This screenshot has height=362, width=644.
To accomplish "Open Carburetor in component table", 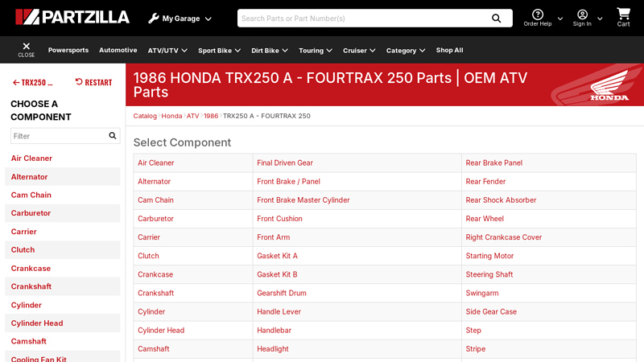I will [x=155, y=219].
